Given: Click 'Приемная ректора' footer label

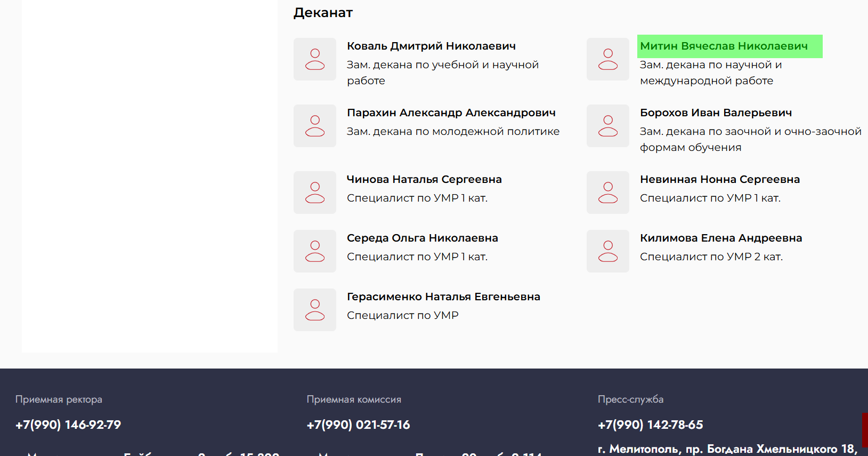Looking at the screenshot, I should (x=59, y=399).
